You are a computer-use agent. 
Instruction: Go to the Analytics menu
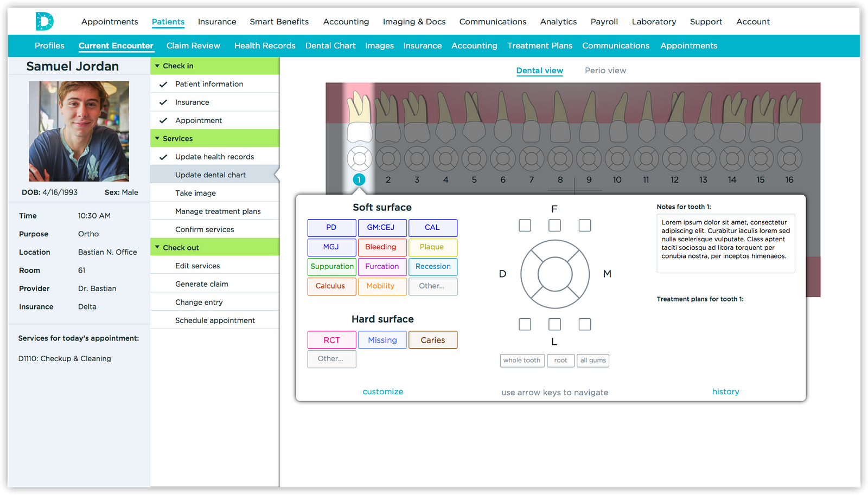558,22
